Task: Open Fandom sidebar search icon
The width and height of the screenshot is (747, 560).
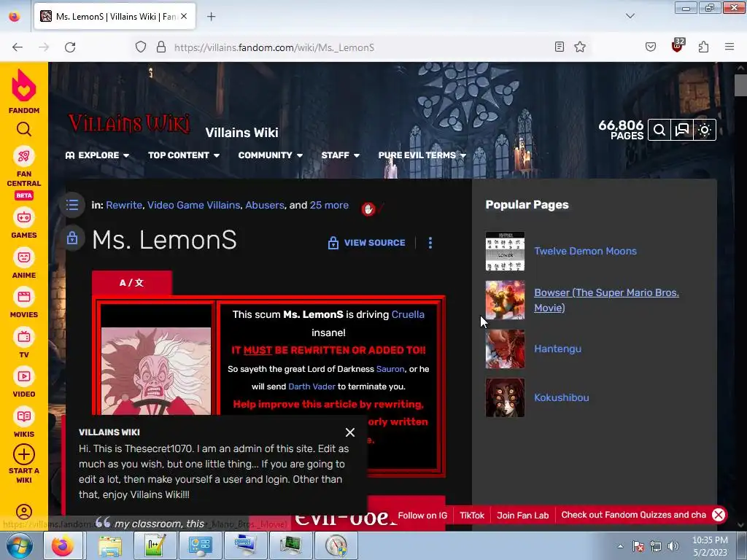Action: tap(24, 129)
